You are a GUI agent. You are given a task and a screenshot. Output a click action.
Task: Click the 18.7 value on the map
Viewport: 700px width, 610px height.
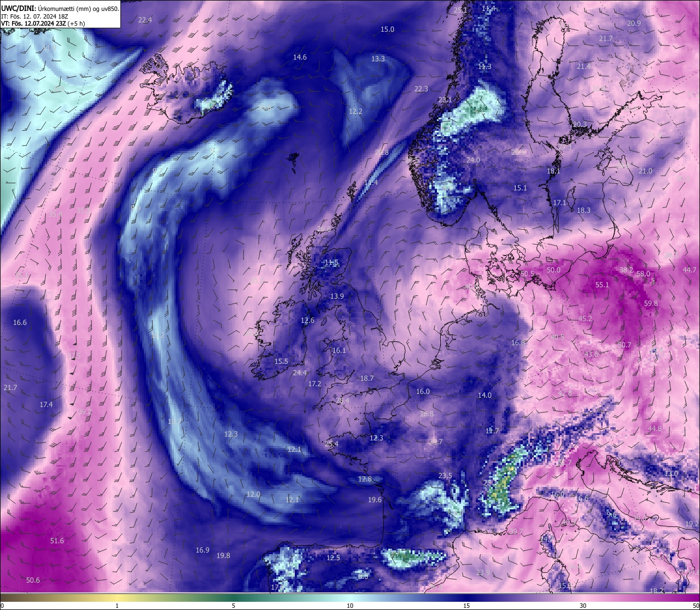pyautogui.click(x=367, y=379)
